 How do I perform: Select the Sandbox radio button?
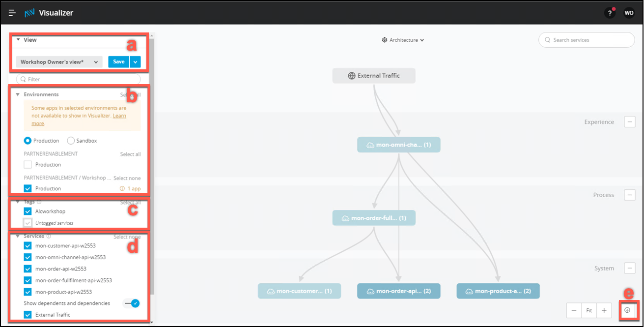tap(71, 141)
